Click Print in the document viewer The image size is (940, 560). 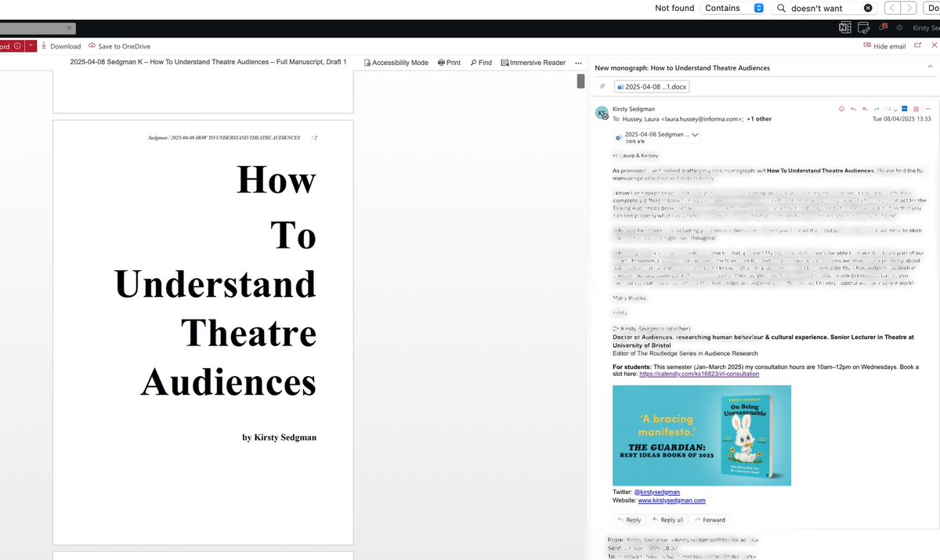(449, 63)
